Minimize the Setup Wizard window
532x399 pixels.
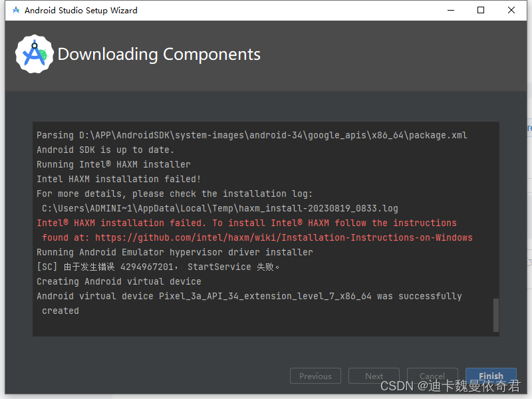(451, 10)
